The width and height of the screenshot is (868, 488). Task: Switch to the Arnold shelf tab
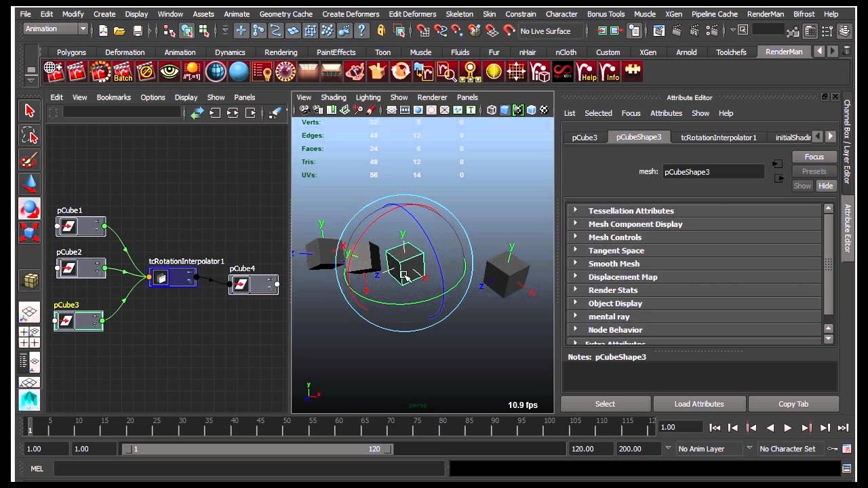pos(686,52)
